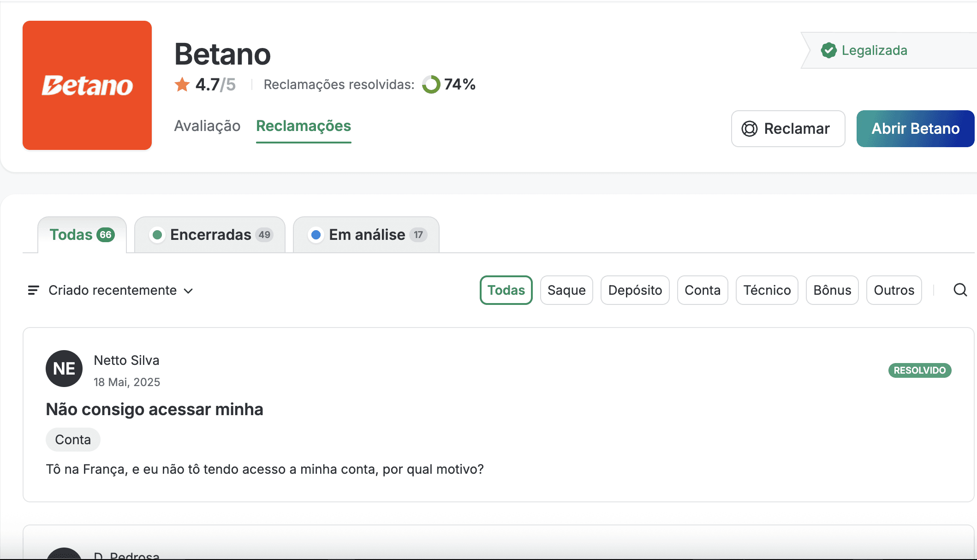Filter complaints by Conta chip
The image size is (977, 560).
pyautogui.click(x=703, y=290)
